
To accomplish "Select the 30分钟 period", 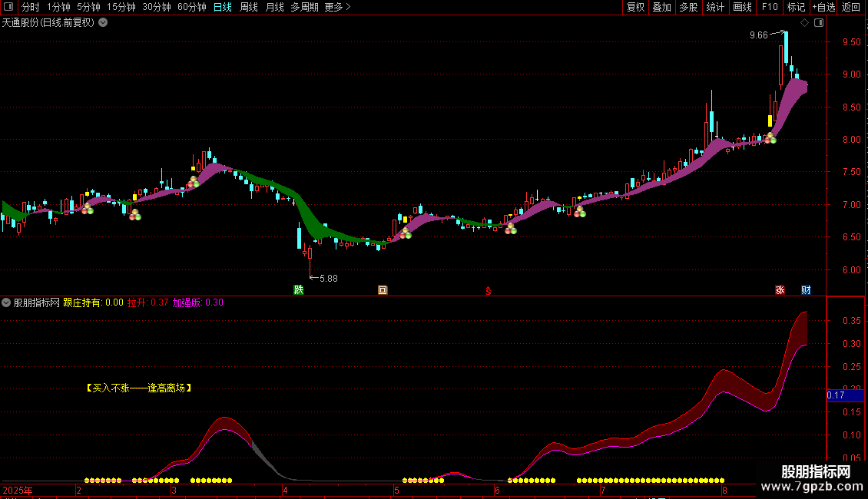I will tap(157, 7).
